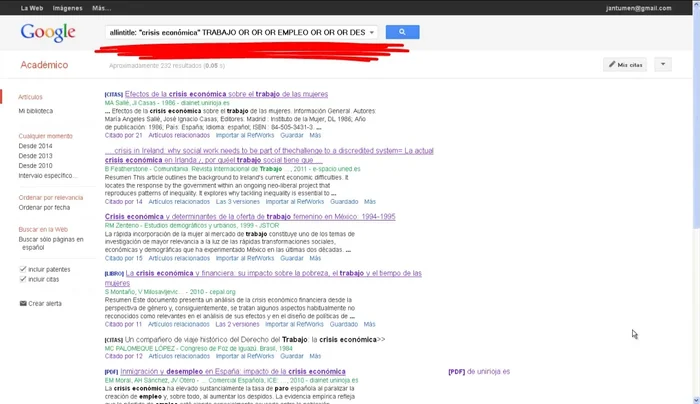Viewport: 700px width, 404px height.
Task: Click Citado por 21 link
Action: (x=124, y=135)
